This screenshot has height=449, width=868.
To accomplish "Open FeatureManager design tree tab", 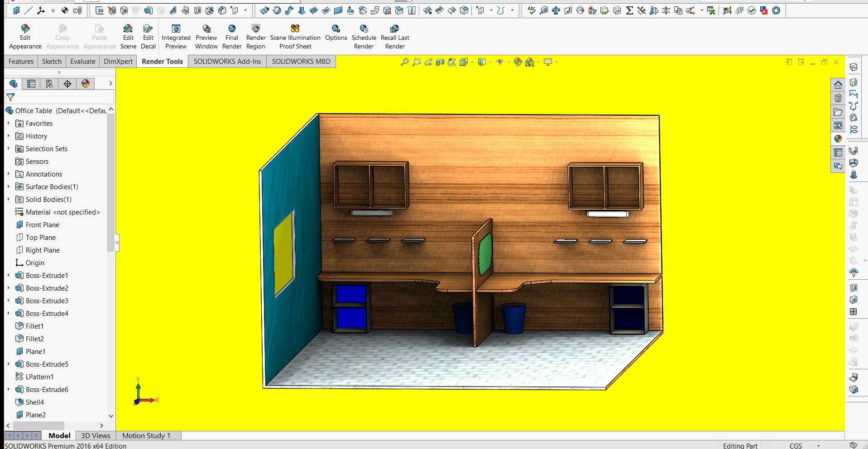I will (13, 84).
